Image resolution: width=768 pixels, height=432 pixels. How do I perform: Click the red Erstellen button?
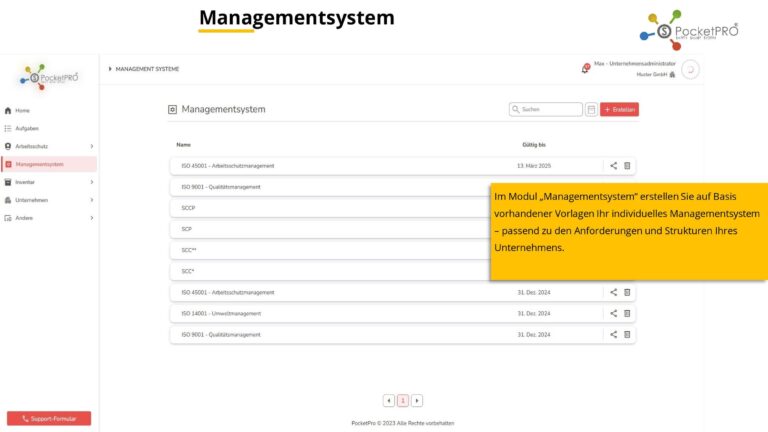tap(619, 109)
